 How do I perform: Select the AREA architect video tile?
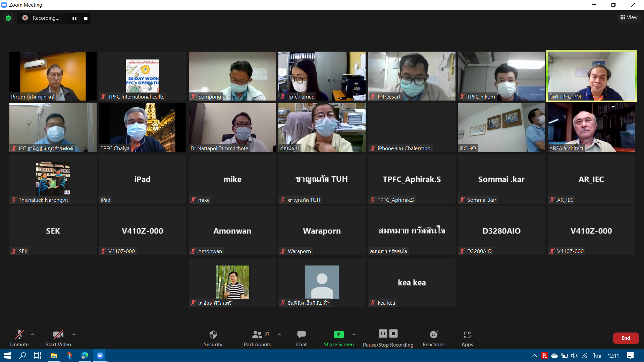[x=591, y=128]
